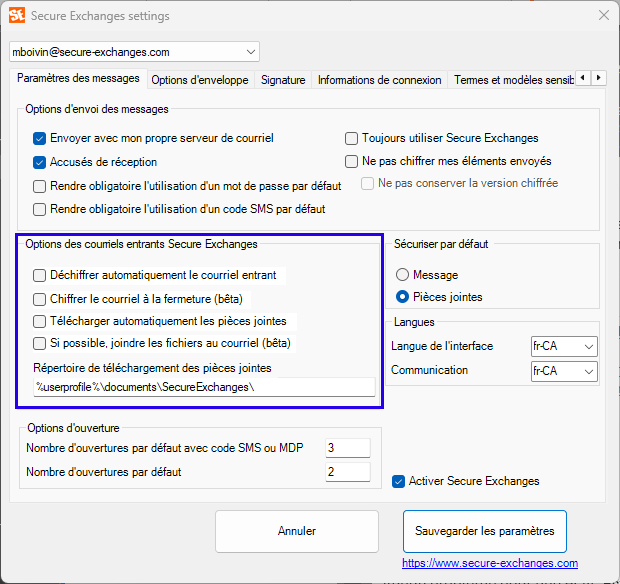Viewport: 620px width, 584px height.
Task: Click the Secure Exchanges app logo icon
Action: pyautogui.click(x=17, y=15)
